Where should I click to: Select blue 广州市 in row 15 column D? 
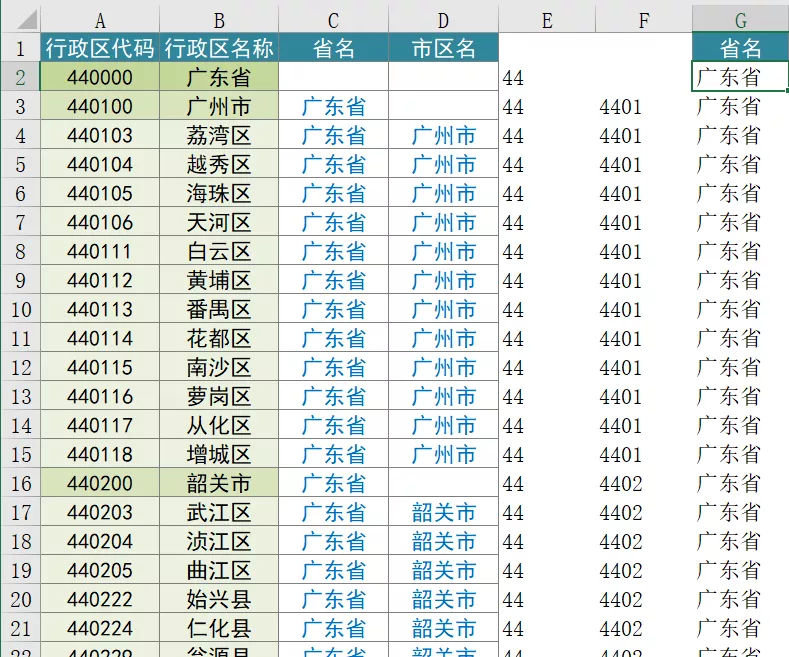point(443,454)
